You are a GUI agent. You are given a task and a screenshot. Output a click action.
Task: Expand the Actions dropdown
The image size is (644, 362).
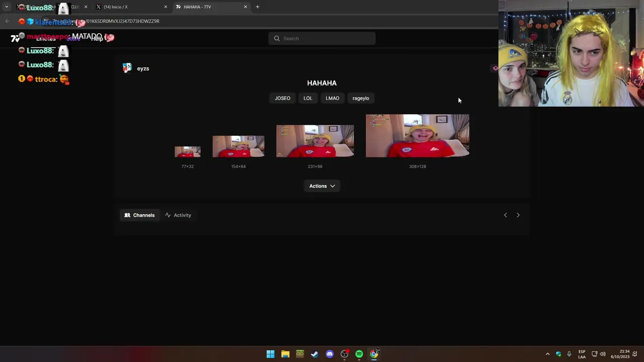322,186
